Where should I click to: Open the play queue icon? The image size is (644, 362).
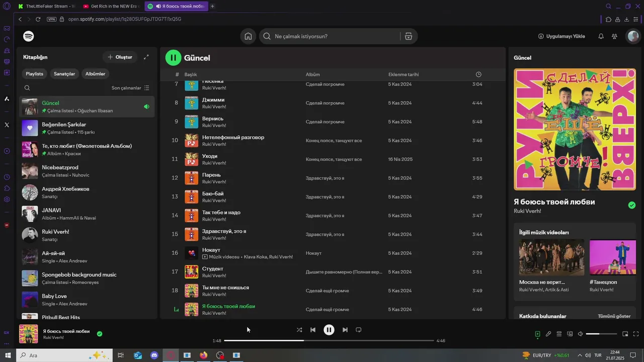pos(559,334)
